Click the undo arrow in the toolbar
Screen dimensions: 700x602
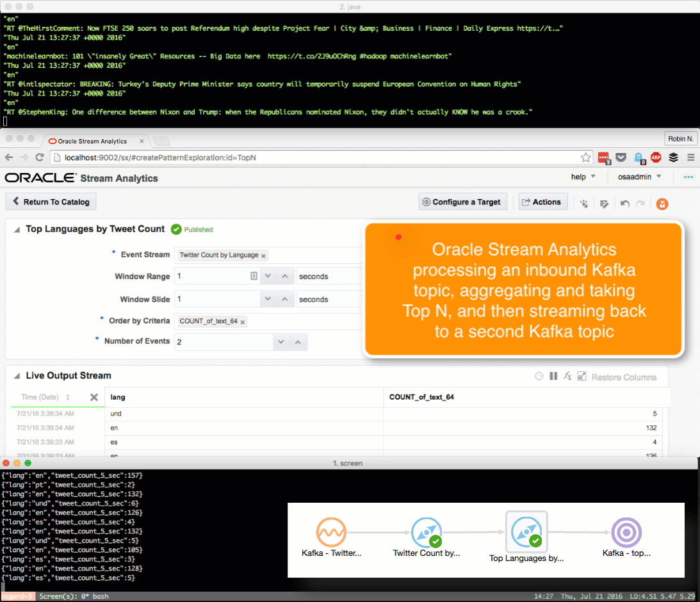click(x=624, y=203)
